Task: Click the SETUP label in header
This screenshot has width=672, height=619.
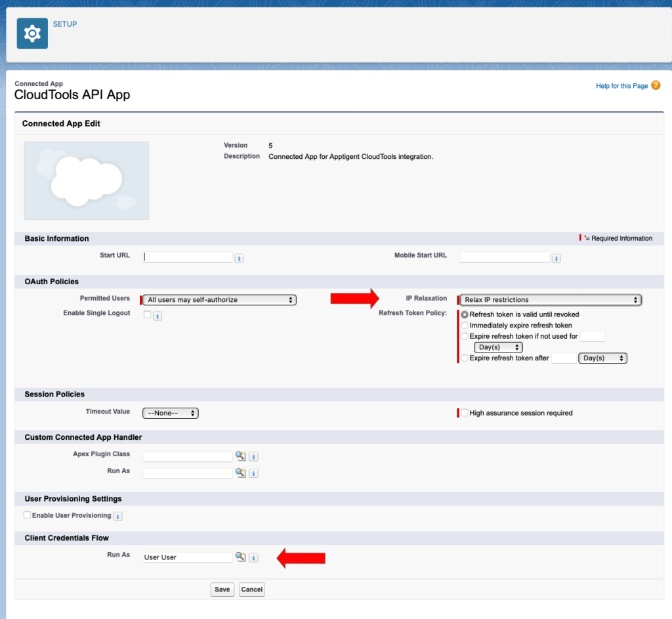Action: 65,24
